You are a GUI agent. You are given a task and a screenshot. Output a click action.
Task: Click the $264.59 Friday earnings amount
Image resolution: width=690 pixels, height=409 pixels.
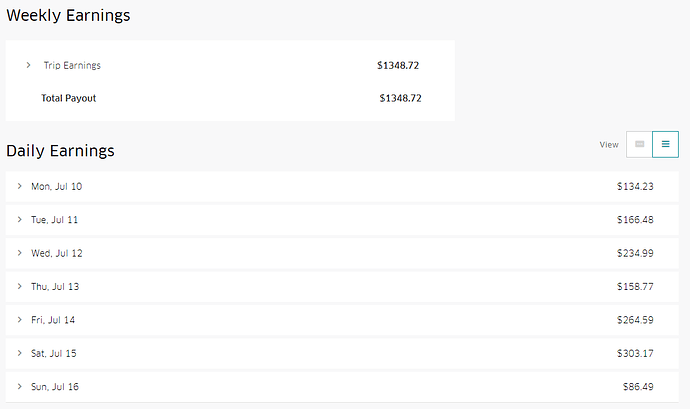(635, 320)
